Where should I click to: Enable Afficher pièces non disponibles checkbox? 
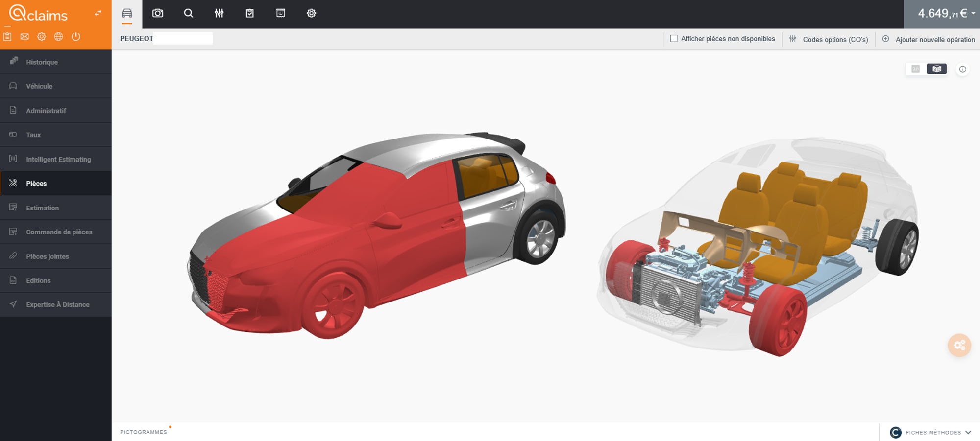tap(674, 39)
